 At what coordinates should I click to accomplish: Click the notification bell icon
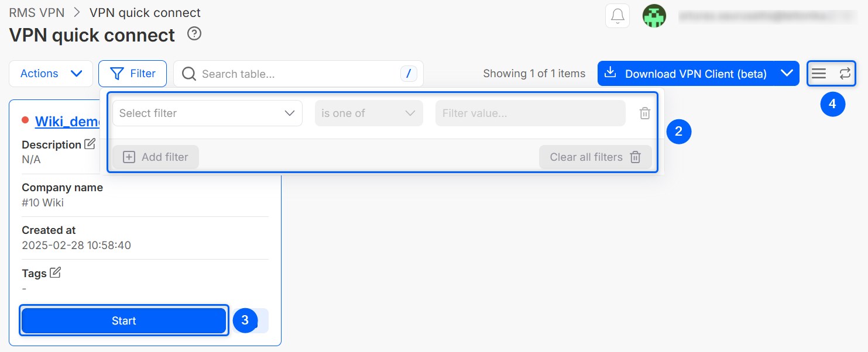[x=617, y=16]
